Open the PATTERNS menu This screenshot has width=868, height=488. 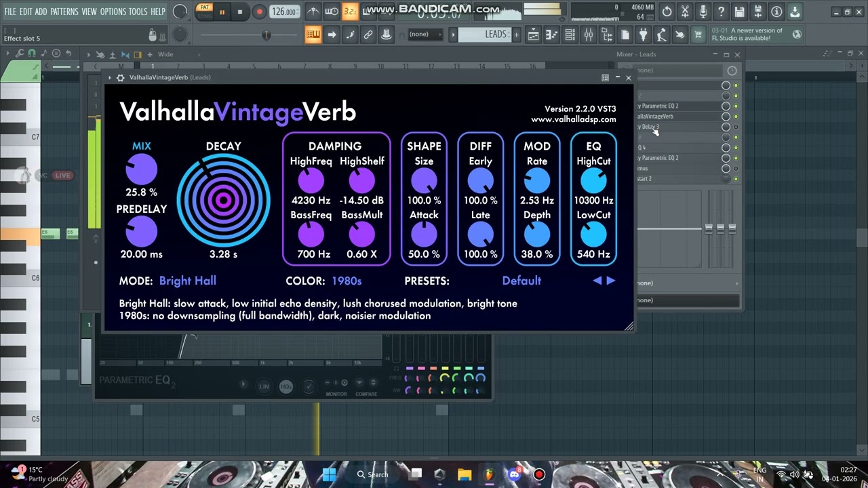click(x=64, y=12)
